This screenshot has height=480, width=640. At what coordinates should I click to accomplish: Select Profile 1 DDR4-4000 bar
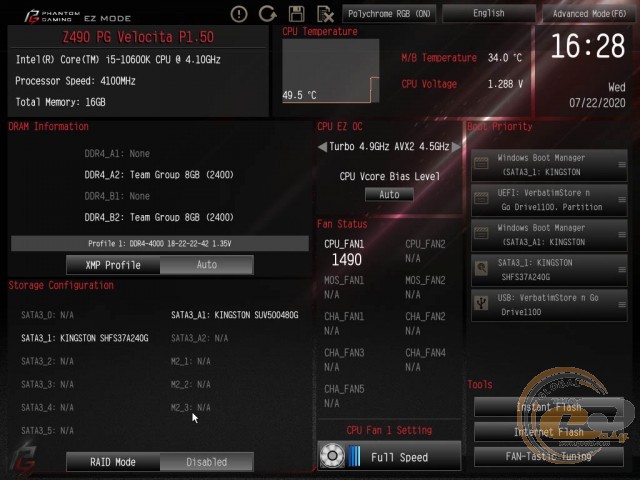(x=160, y=244)
